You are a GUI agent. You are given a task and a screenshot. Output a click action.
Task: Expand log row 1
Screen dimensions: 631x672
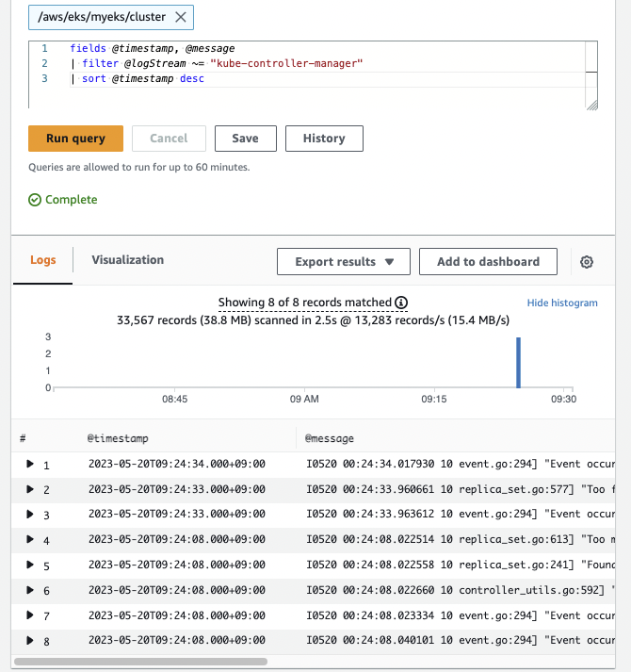29,464
